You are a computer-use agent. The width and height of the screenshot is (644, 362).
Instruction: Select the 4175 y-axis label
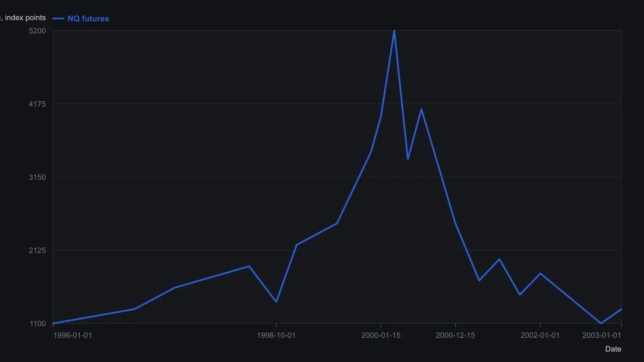click(37, 104)
